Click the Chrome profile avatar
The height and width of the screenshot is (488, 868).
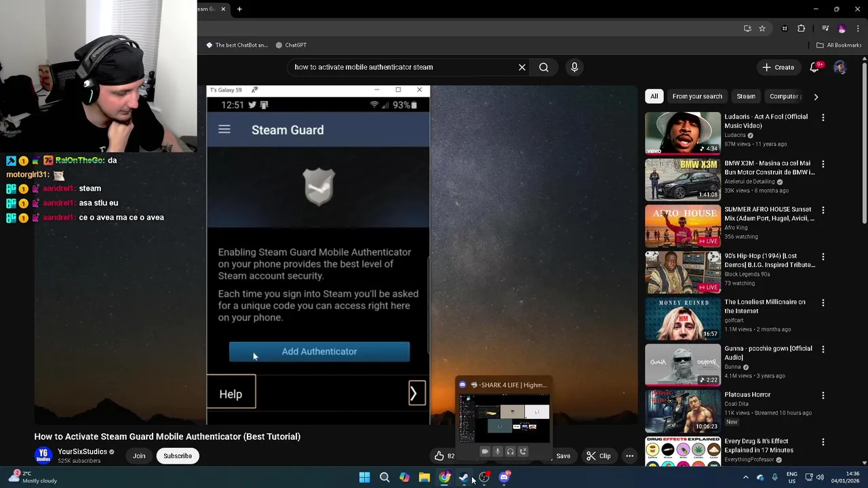tap(842, 28)
